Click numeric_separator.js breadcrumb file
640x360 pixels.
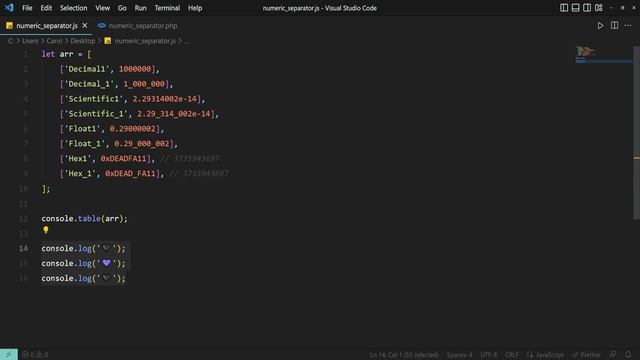145,41
